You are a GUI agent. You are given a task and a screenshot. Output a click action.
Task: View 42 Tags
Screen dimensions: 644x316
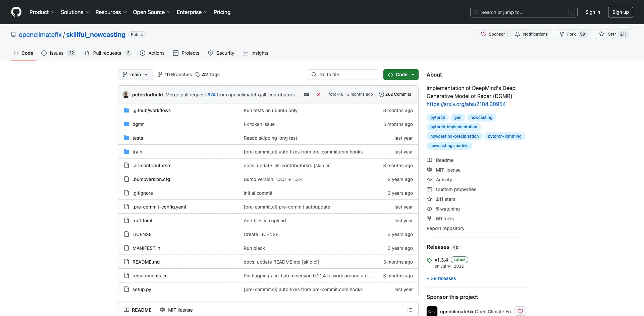[208, 75]
